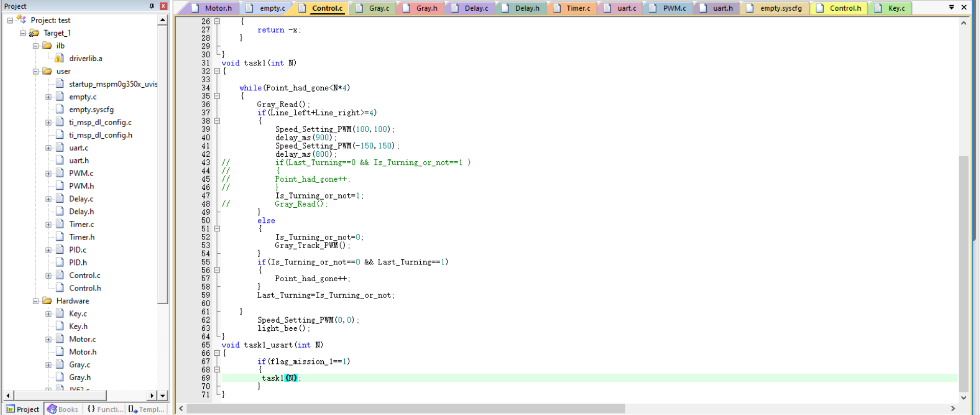Image resolution: width=980 pixels, height=415 pixels.
Task: Select empty.syscfg in project tree
Action: [x=91, y=109]
